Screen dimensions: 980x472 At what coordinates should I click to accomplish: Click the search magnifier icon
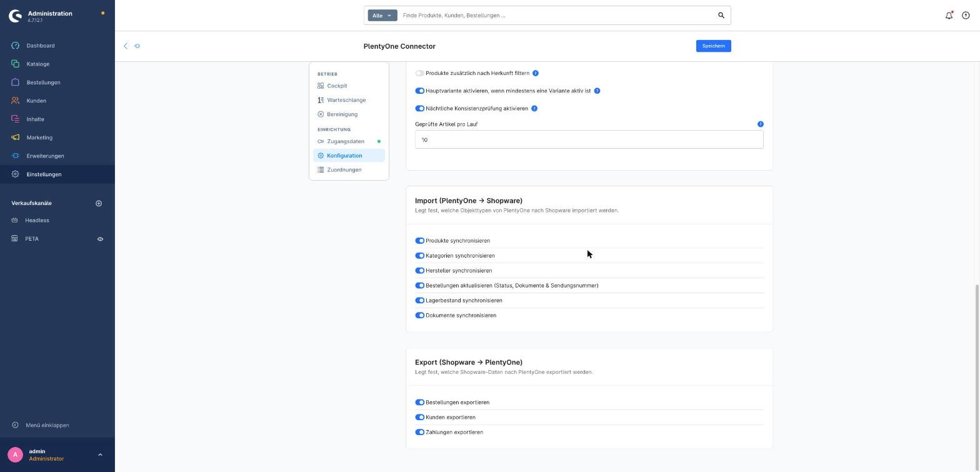point(721,16)
